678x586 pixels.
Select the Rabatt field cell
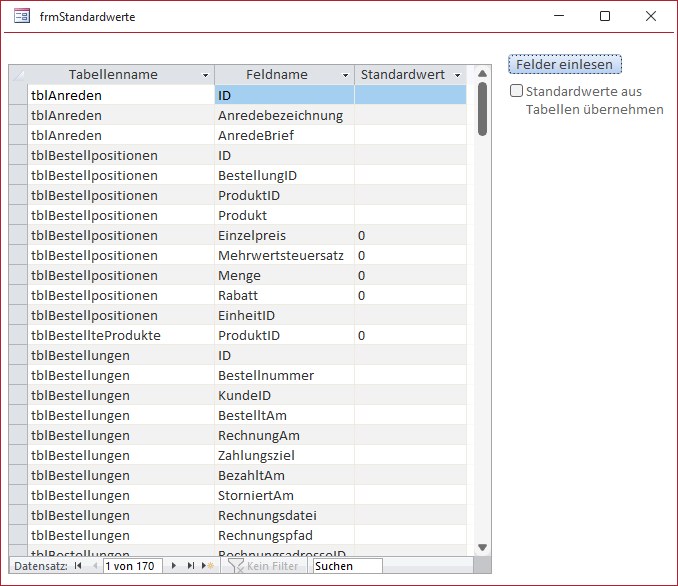[x=284, y=295]
